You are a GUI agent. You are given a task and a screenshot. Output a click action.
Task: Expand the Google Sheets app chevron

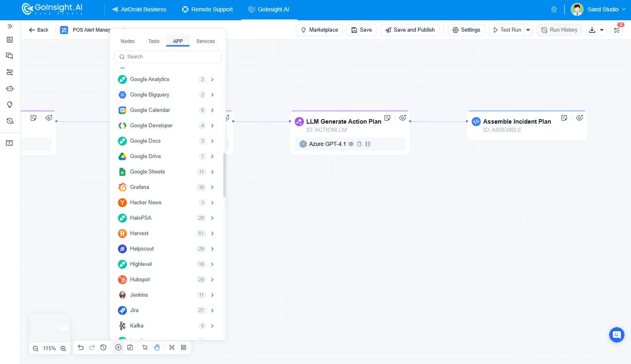click(212, 172)
